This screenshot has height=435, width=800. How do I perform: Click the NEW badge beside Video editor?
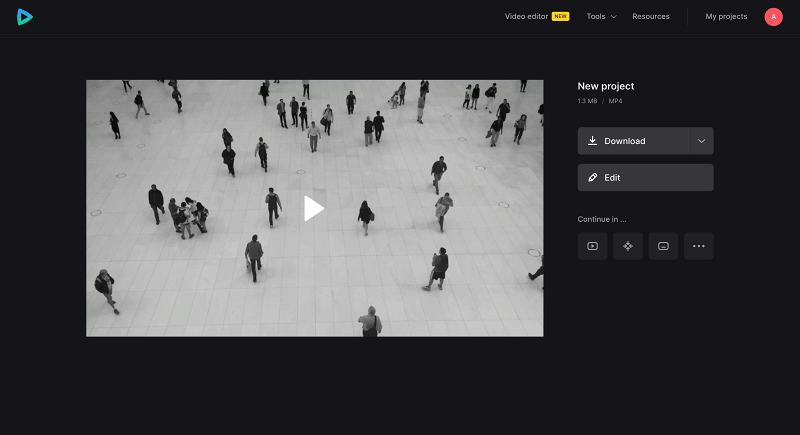coord(560,16)
